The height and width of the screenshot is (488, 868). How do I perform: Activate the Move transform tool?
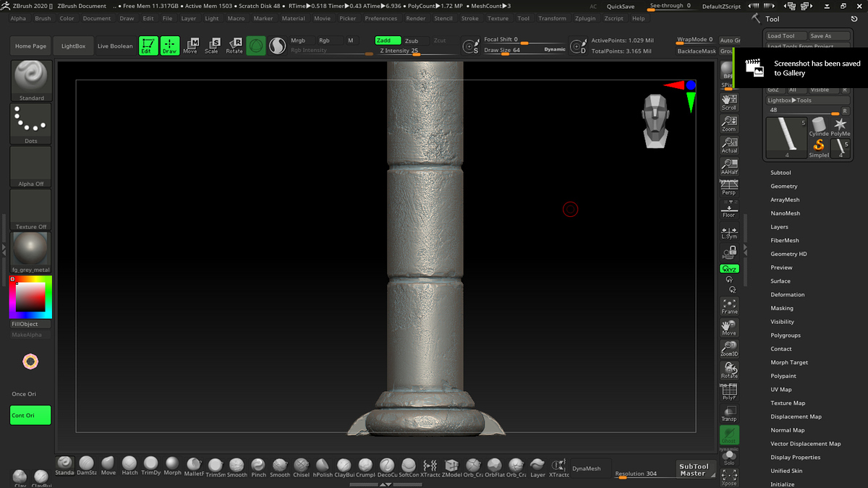[x=190, y=46]
